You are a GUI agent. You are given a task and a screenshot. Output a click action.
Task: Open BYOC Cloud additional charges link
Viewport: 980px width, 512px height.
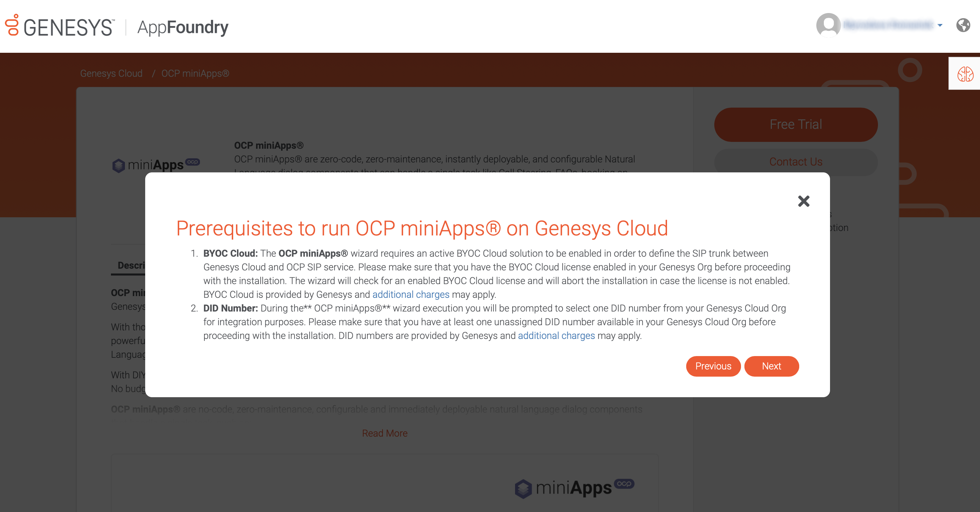click(x=411, y=294)
